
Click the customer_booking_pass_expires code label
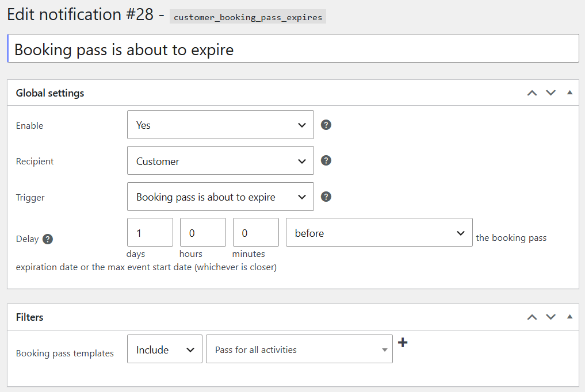248,17
